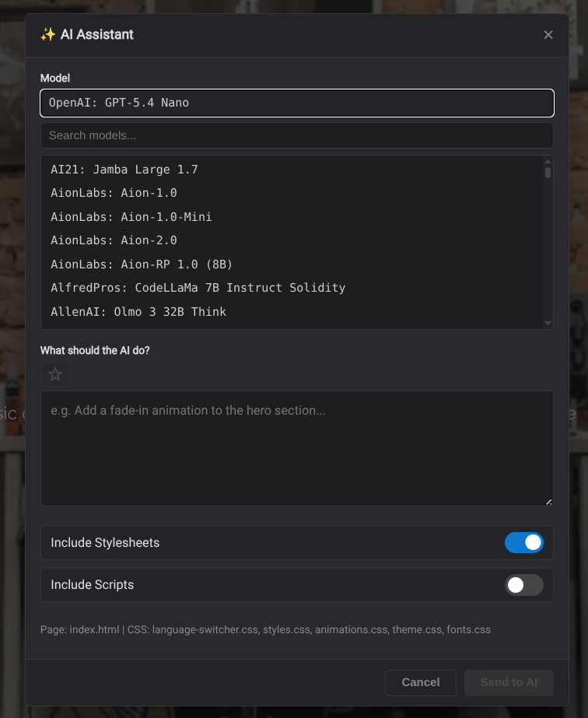Click the Cancel button

421,683
